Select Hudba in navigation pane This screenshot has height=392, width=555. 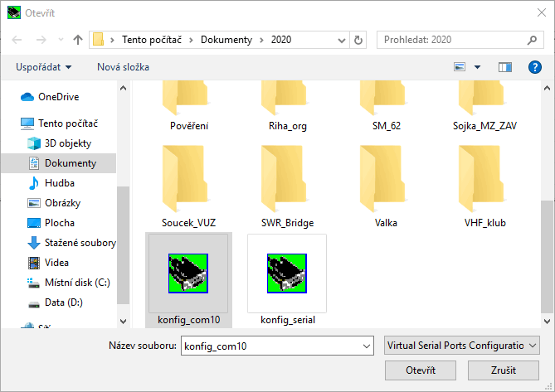tap(59, 183)
